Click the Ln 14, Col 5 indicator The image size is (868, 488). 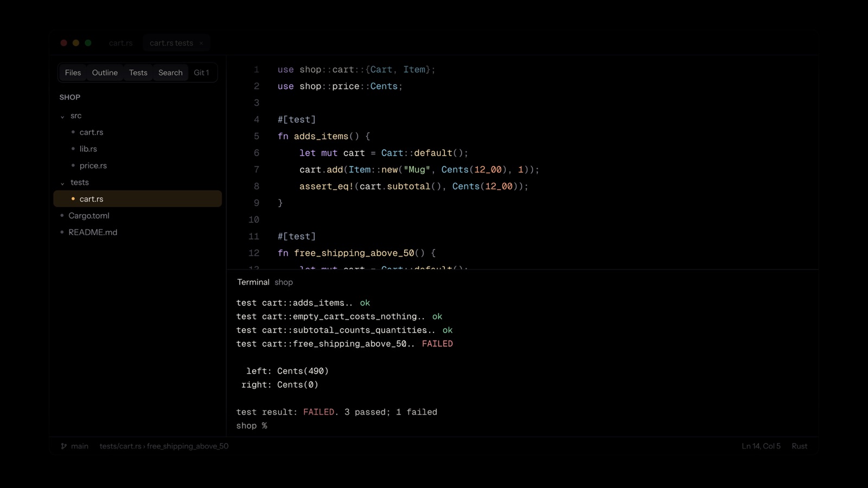tap(761, 446)
